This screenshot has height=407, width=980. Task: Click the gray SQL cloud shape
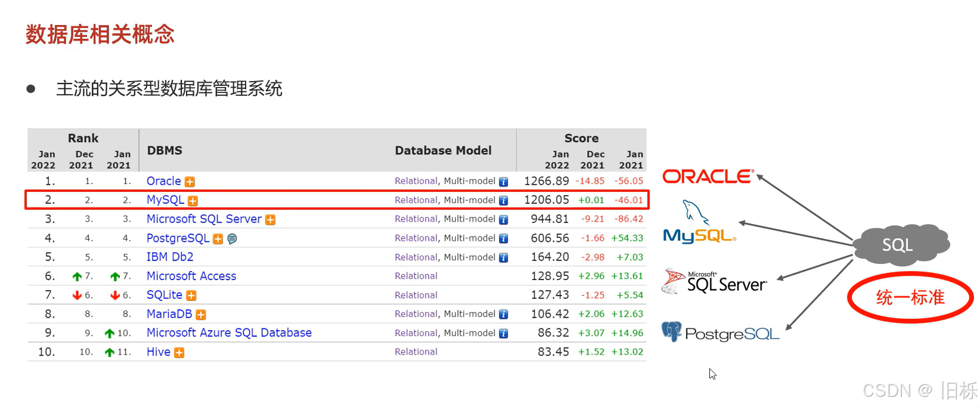900,244
